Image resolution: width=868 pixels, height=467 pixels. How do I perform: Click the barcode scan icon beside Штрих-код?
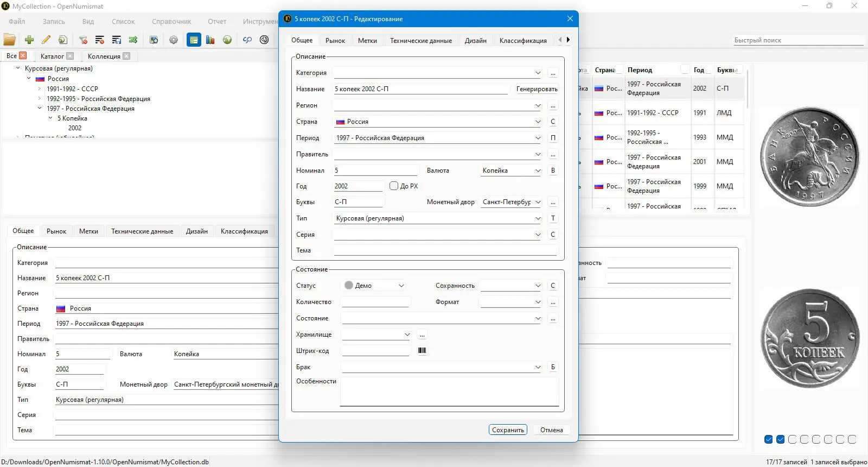coord(422,350)
